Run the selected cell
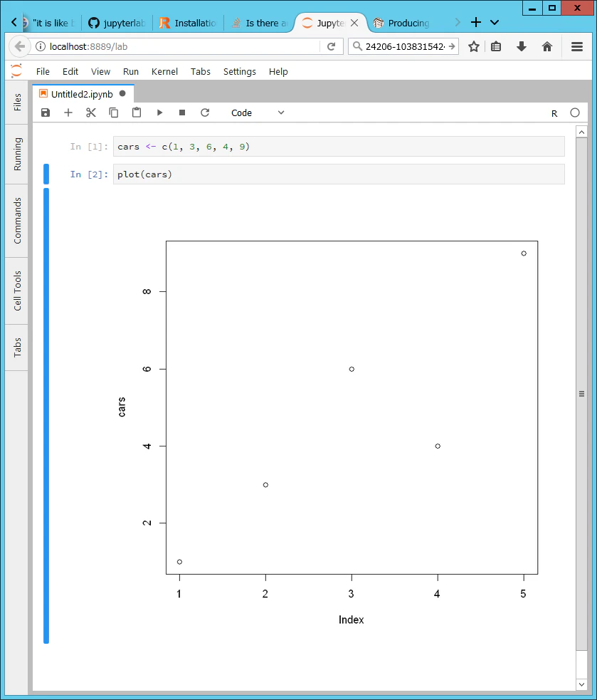 (159, 113)
